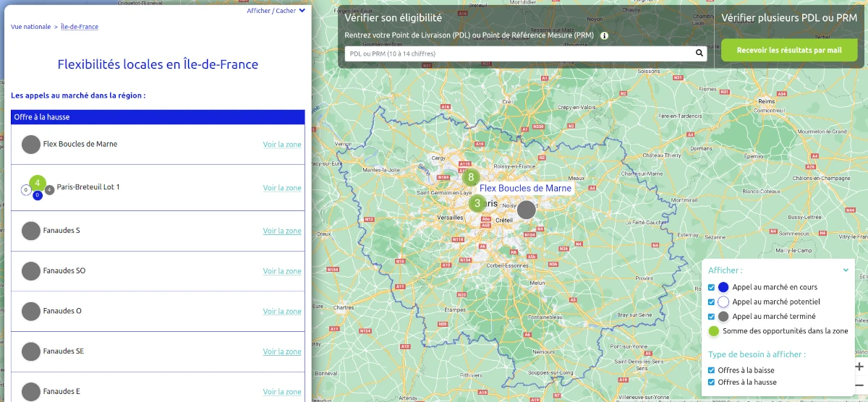Screen dimensions: 868x402
Task: Go to Vue nationale breadcrumb
Action: pos(30,27)
